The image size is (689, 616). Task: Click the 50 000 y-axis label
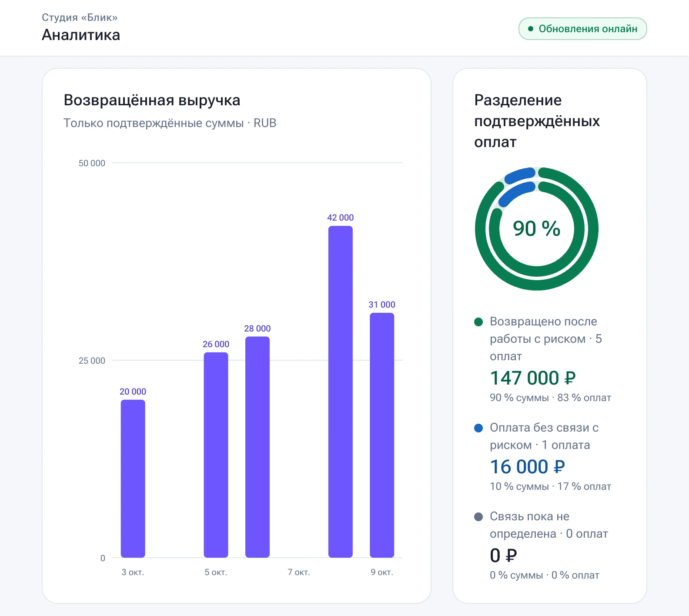pyautogui.click(x=92, y=163)
